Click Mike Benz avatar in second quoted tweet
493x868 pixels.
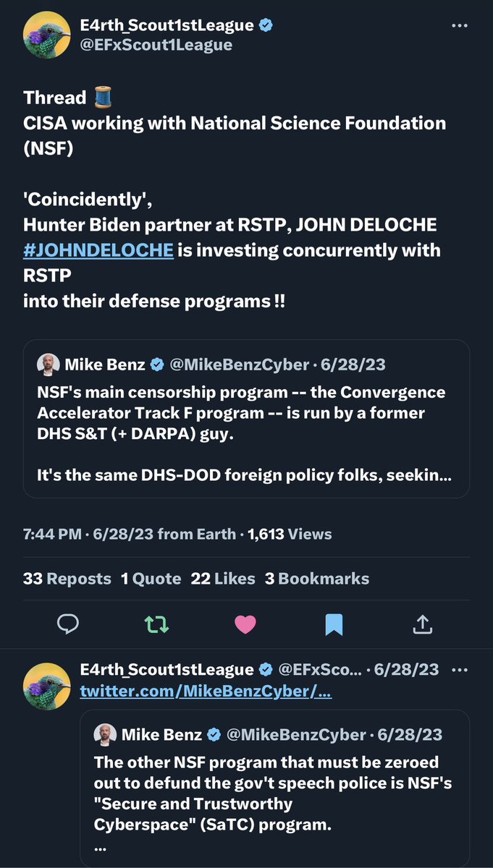pyautogui.click(x=106, y=735)
